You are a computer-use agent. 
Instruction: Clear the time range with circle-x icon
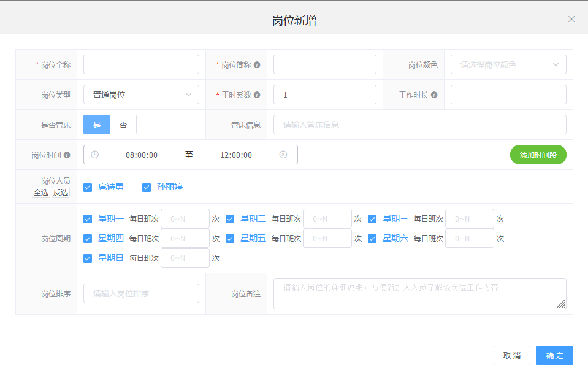[283, 155]
